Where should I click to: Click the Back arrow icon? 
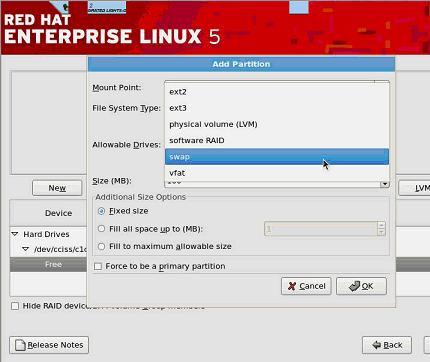[377, 345]
